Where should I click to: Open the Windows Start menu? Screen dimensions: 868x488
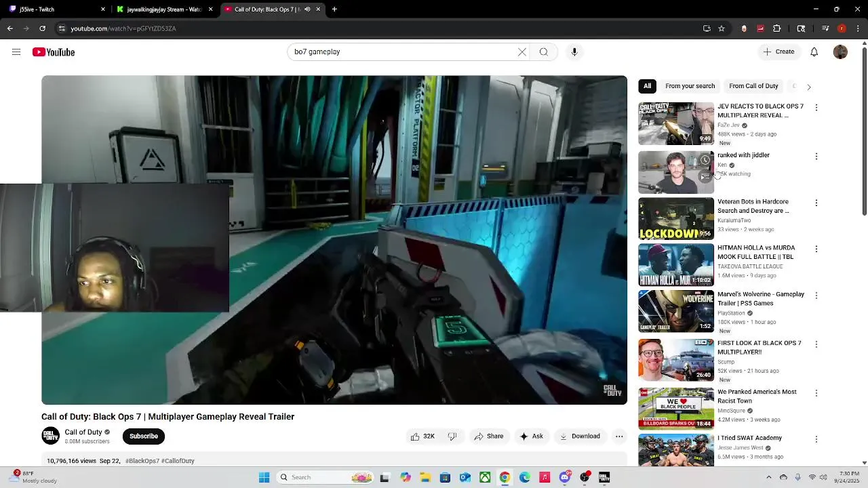(264, 477)
